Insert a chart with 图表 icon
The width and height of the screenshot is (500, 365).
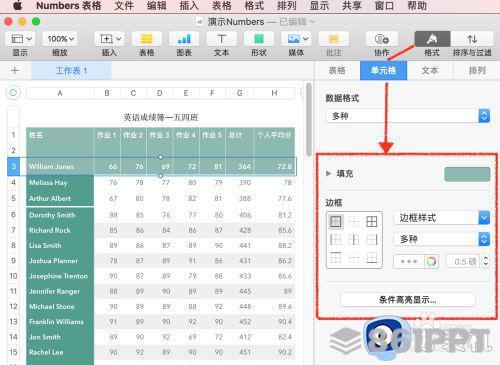pyautogui.click(x=184, y=39)
